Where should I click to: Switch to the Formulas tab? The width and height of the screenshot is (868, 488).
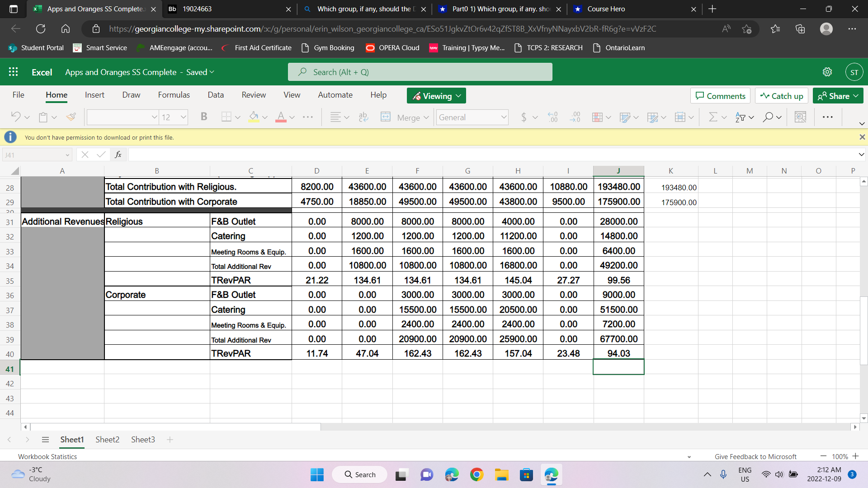(x=174, y=94)
